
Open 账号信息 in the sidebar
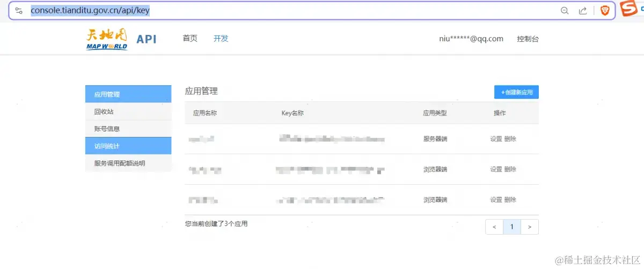(128, 129)
